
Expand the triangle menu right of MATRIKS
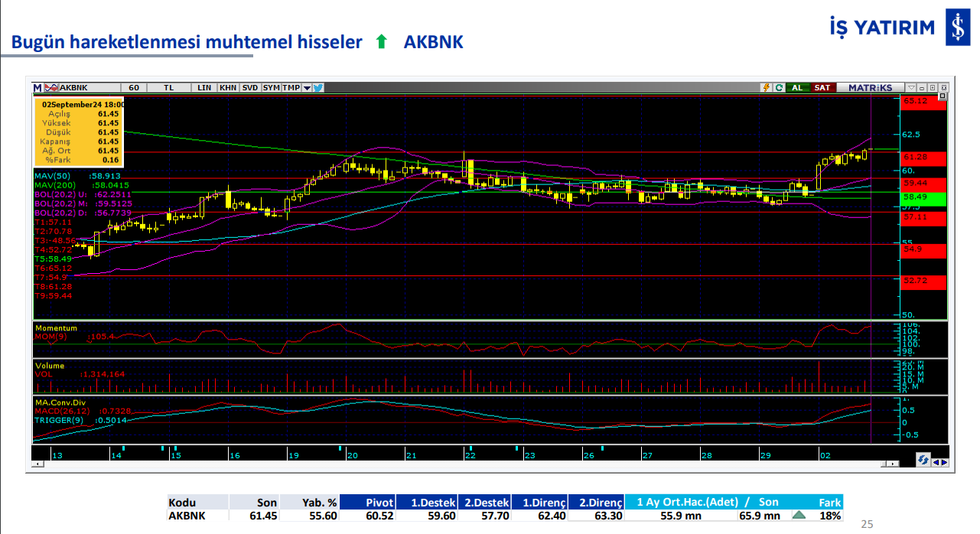[x=910, y=87]
